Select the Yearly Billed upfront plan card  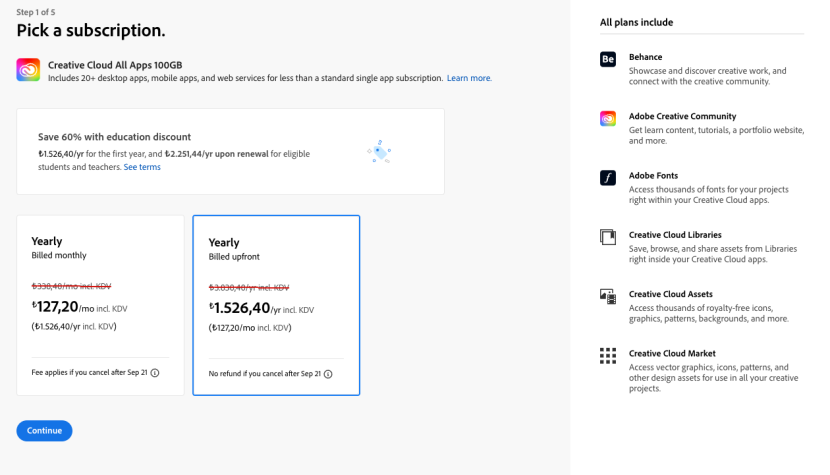click(x=276, y=305)
